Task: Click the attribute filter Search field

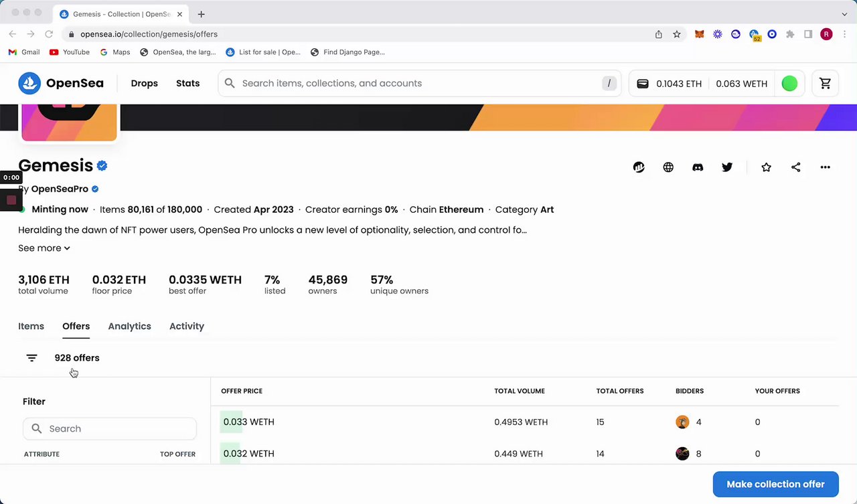Action: [110, 428]
